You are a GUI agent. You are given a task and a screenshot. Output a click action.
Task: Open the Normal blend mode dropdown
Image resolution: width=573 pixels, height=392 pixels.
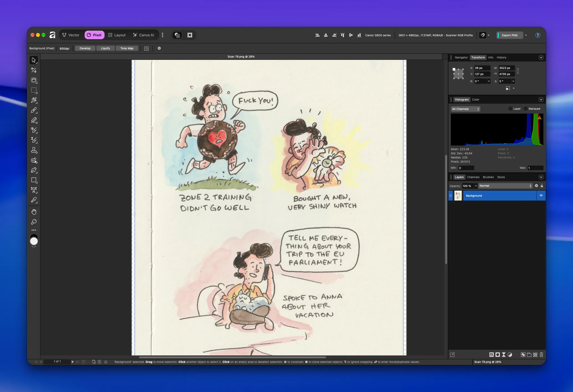505,186
